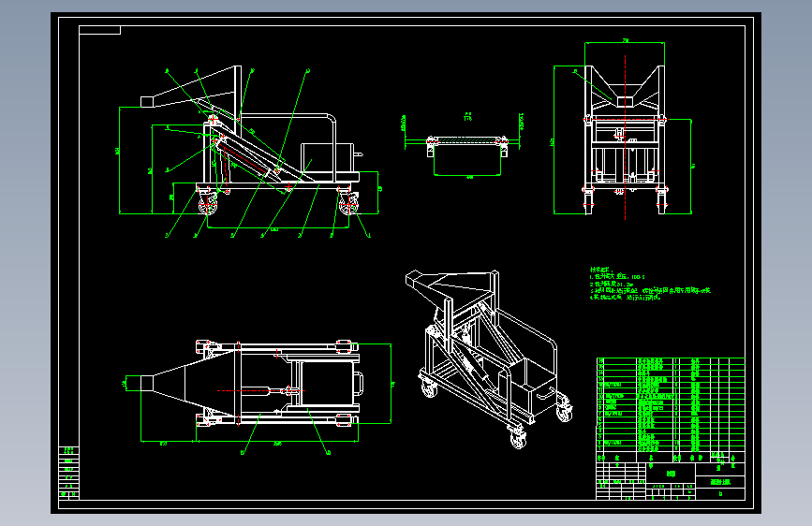This screenshot has width=812, height=526.
Task: Click the red vertical centerline in the front view
Action: [x=625, y=136]
